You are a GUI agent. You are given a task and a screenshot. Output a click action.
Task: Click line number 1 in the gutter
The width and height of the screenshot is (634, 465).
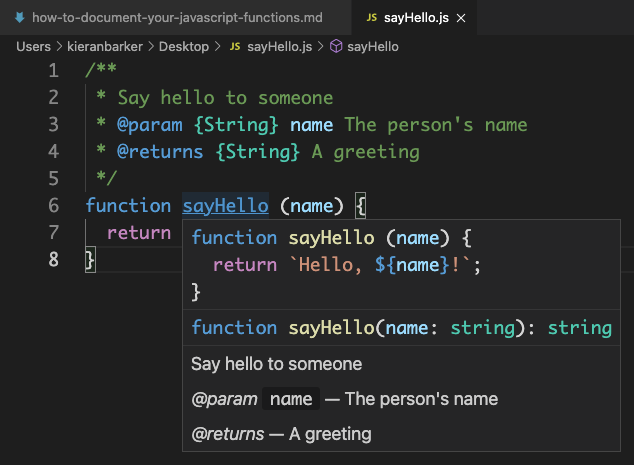click(x=54, y=70)
